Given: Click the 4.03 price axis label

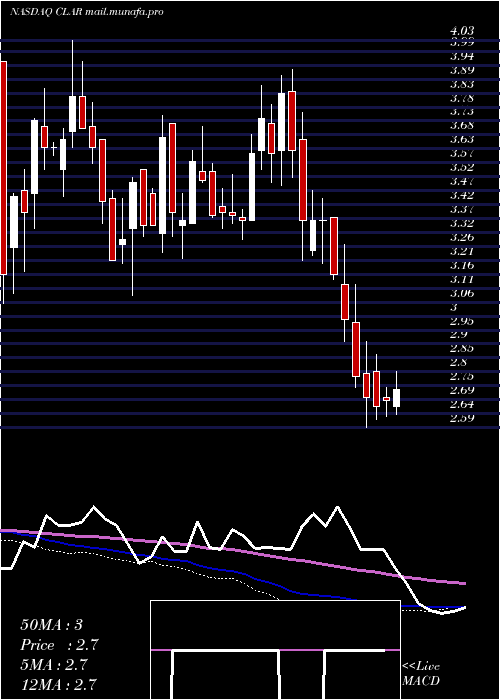Looking at the screenshot, I should tap(462, 31).
